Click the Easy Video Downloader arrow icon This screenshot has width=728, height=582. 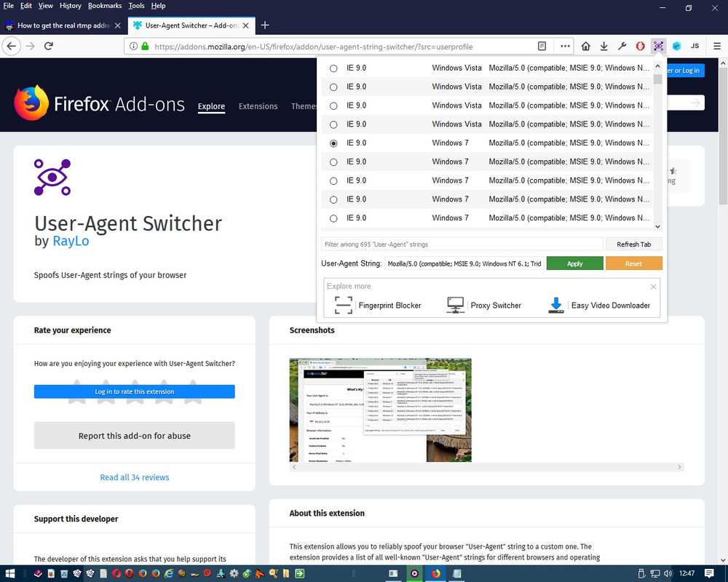[555, 305]
